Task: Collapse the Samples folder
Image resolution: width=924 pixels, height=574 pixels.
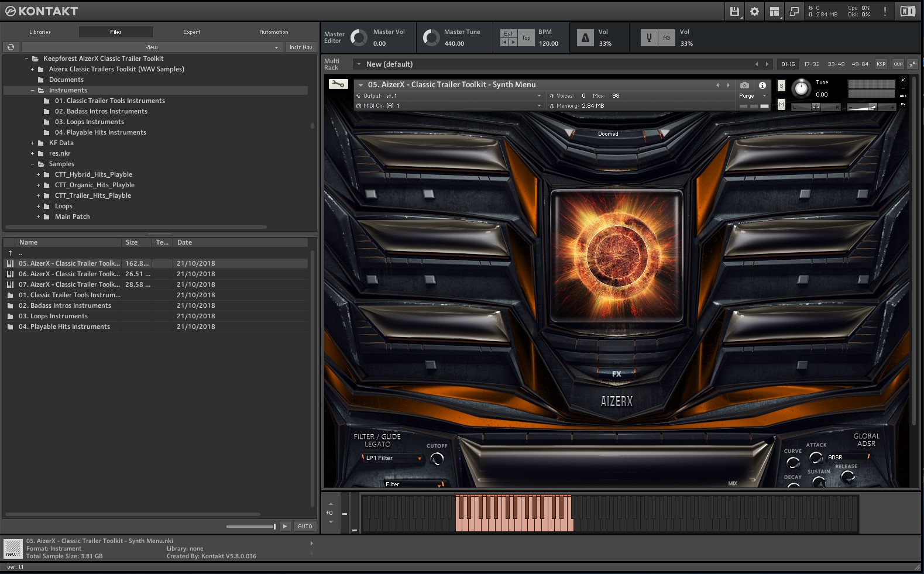Action: [x=33, y=164]
